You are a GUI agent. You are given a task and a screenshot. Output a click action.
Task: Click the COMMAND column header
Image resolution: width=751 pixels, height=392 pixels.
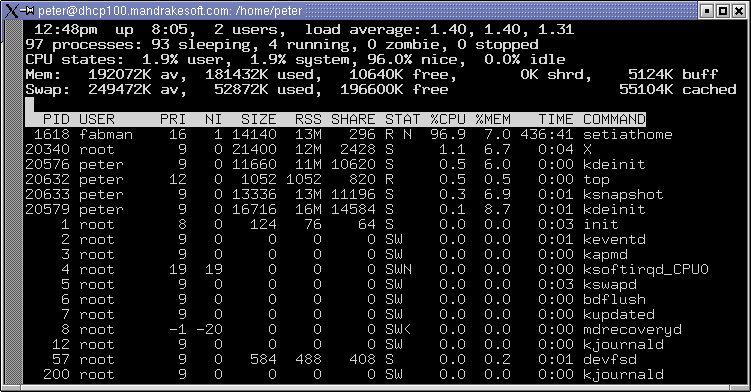(x=614, y=119)
